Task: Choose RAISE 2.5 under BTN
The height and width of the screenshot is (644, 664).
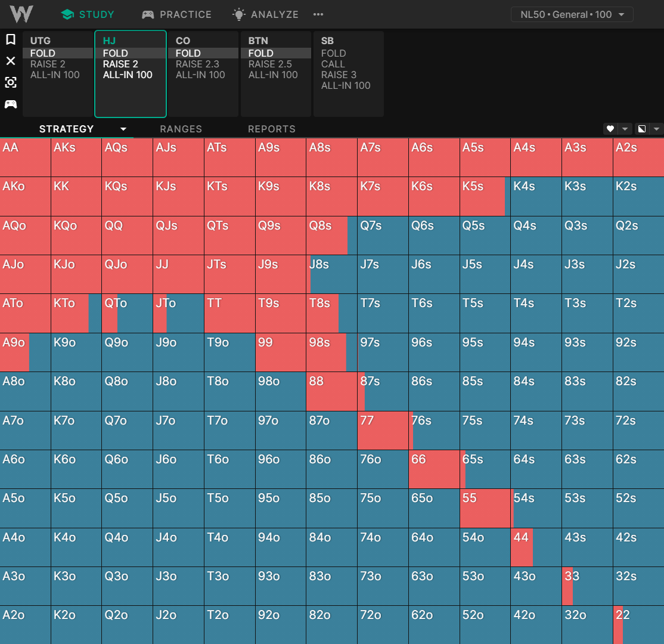Action: click(x=270, y=64)
